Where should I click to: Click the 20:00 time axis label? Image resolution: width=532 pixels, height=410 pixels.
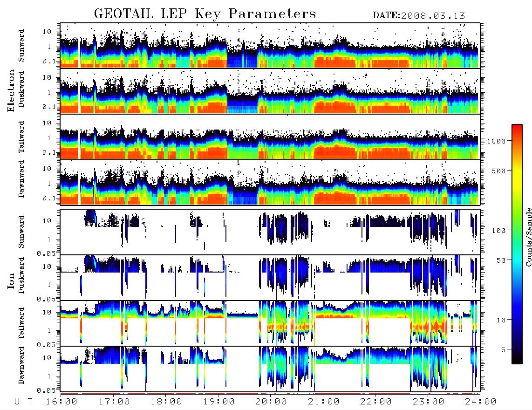coord(272,402)
